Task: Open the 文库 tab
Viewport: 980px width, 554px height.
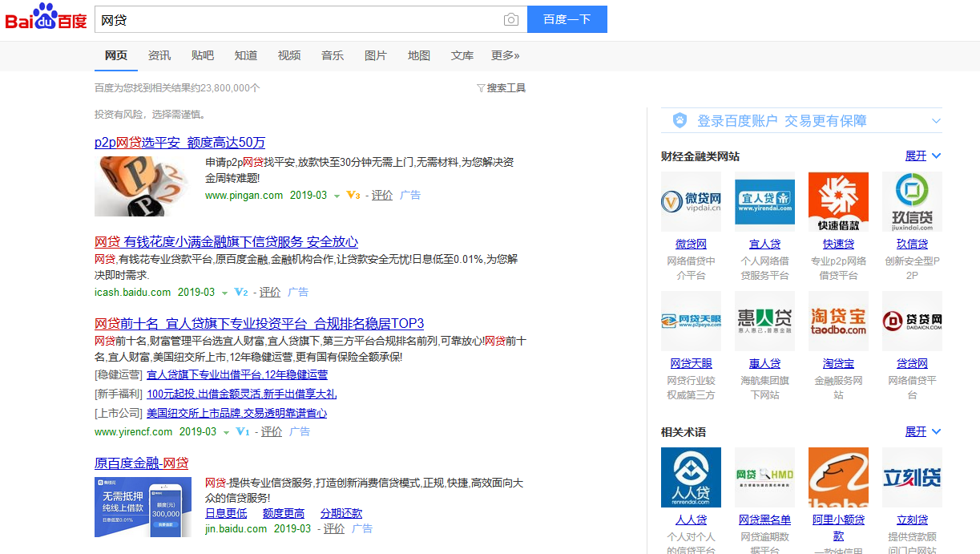Action: click(462, 55)
